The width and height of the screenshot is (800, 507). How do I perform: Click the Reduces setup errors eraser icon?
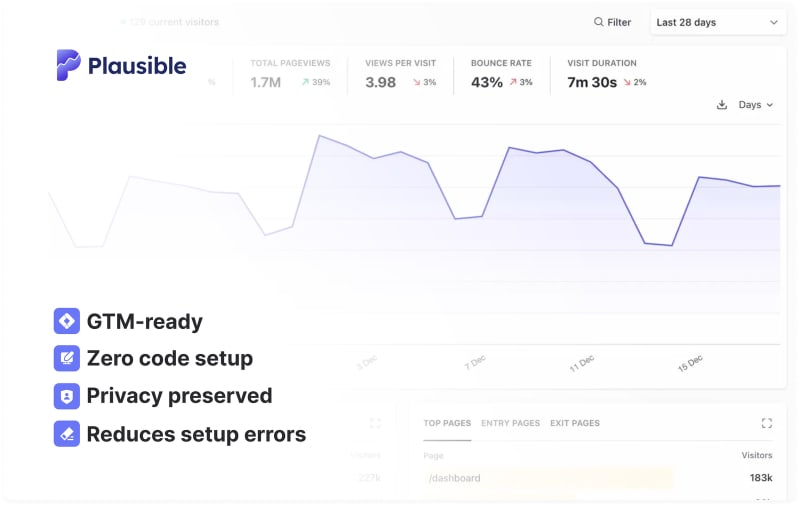pyautogui.click(x=67, y=433)
